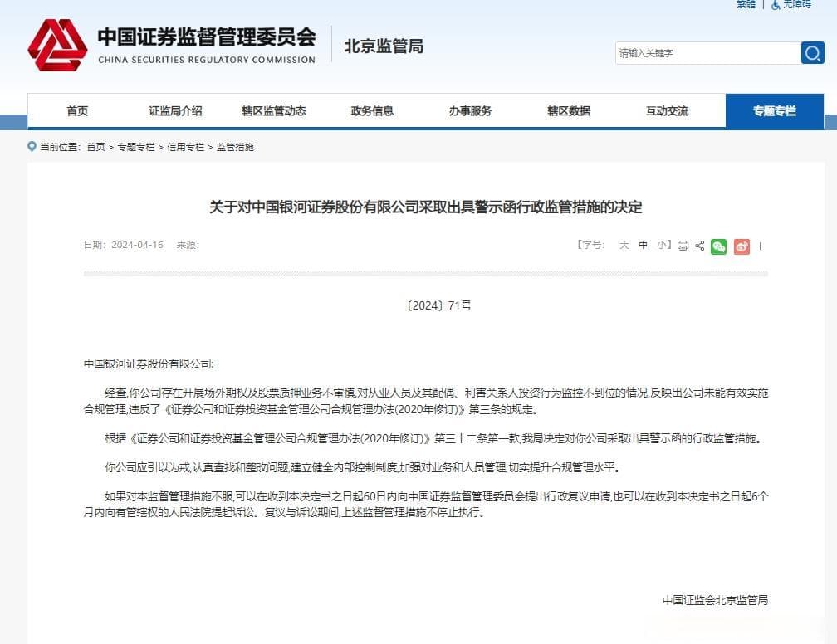Image resolution: width=837 pixels, height=644 pixels.
Task: Click the plus more-sharing icon
Action: pyautogui.click(x=760, y=246)
